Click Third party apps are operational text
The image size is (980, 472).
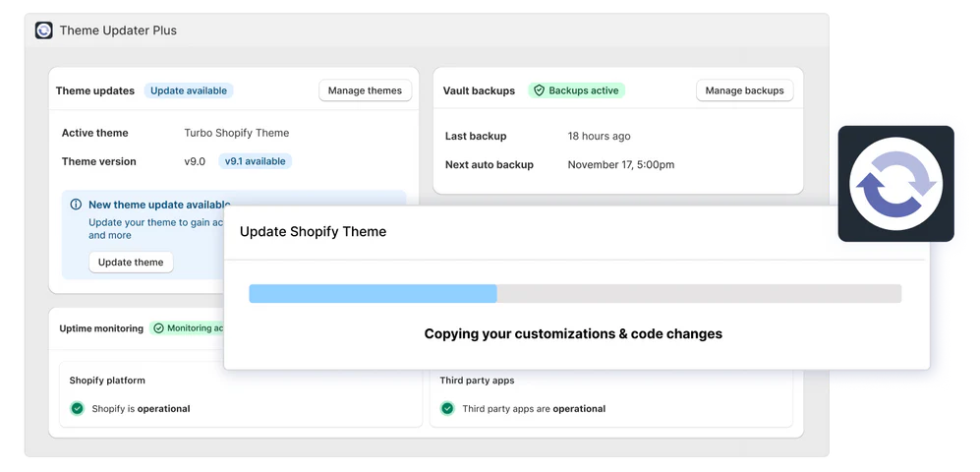pos(534,409)
